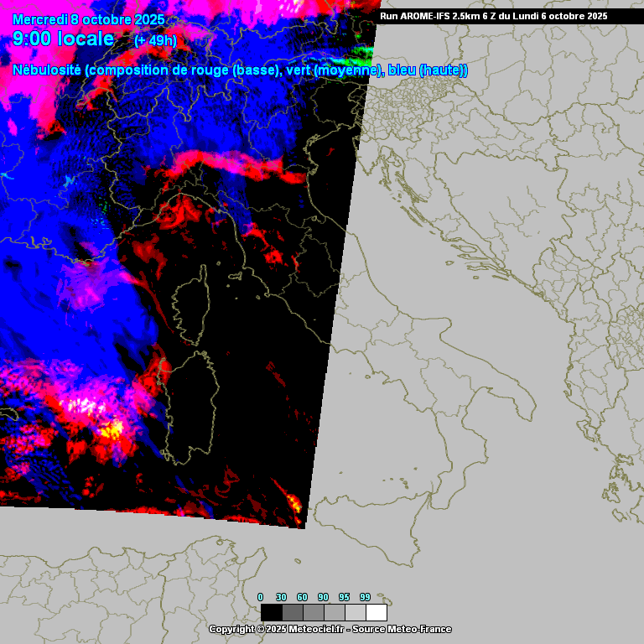Select the "9:00 locale" time label
644x644 pixels.
point(64,39)
